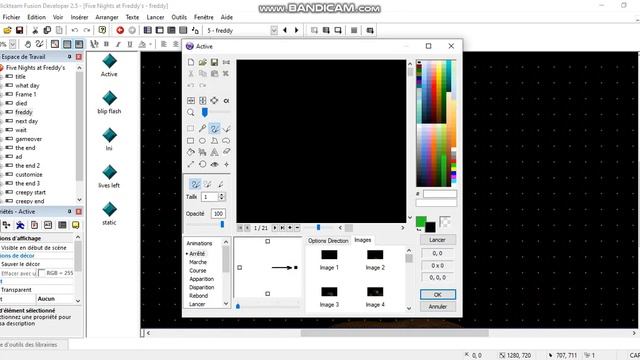Select the Apparition animation

202,279
